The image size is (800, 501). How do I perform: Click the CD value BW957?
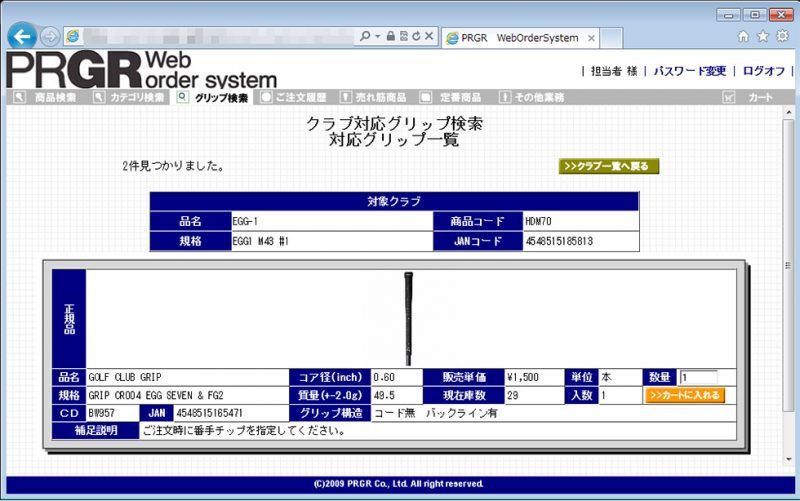(102, 413)
